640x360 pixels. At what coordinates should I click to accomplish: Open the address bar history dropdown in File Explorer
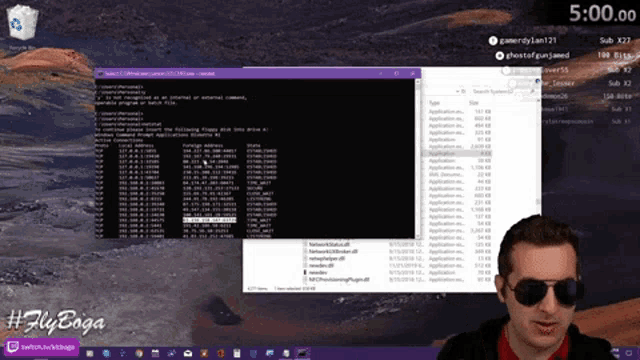(457, 91)
